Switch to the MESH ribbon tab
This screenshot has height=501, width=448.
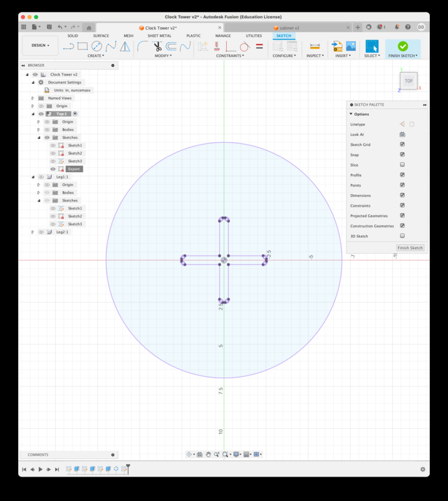(x=128, y=36)
